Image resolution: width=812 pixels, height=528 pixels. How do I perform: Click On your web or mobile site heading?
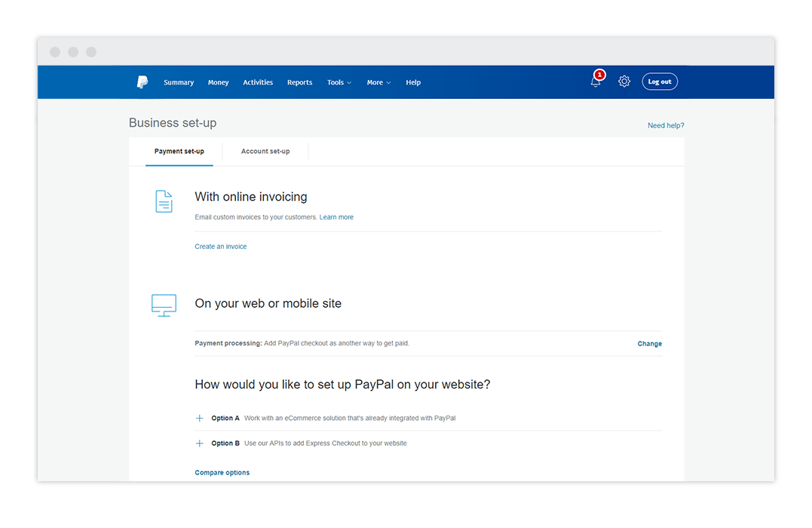click(268, 304)
